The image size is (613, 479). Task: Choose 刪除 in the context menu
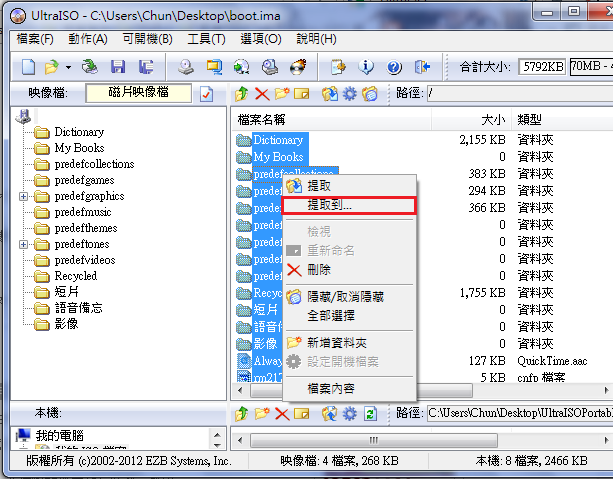click(x=350, y=270)
